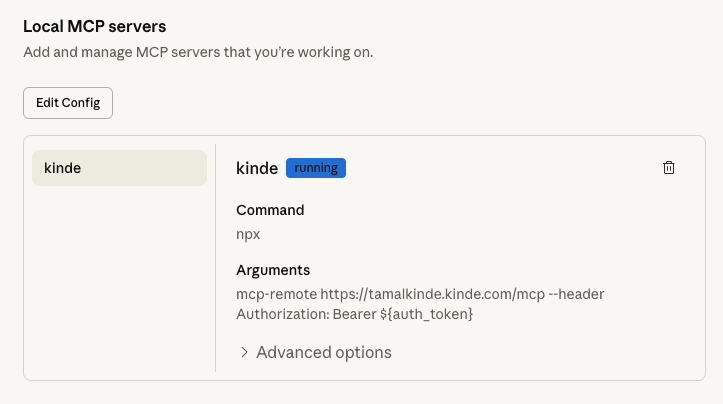Delete the kinde server with trash icon
The height and width of the screenshot is (404, 723).
click(x=669, y=168)
